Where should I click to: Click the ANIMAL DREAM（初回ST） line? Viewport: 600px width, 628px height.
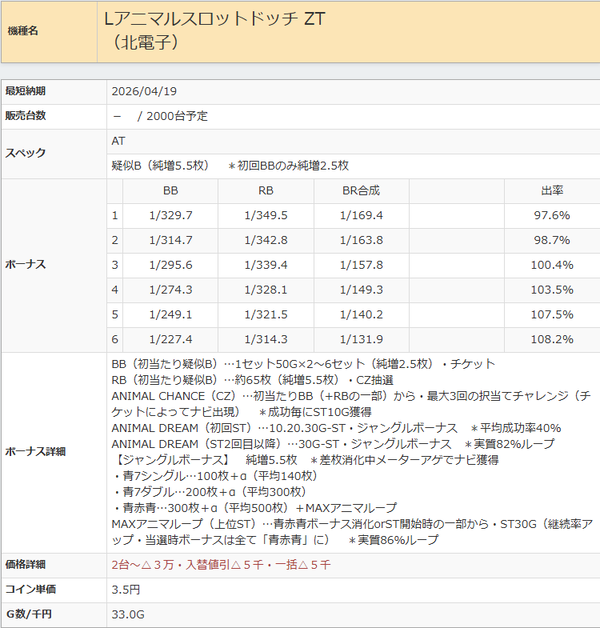(336, 428)
